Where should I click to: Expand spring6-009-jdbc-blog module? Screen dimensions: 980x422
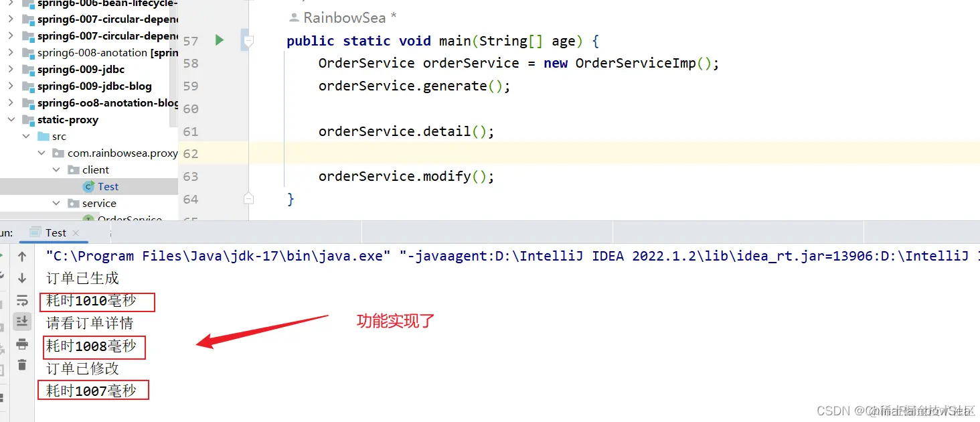(11, 86)
